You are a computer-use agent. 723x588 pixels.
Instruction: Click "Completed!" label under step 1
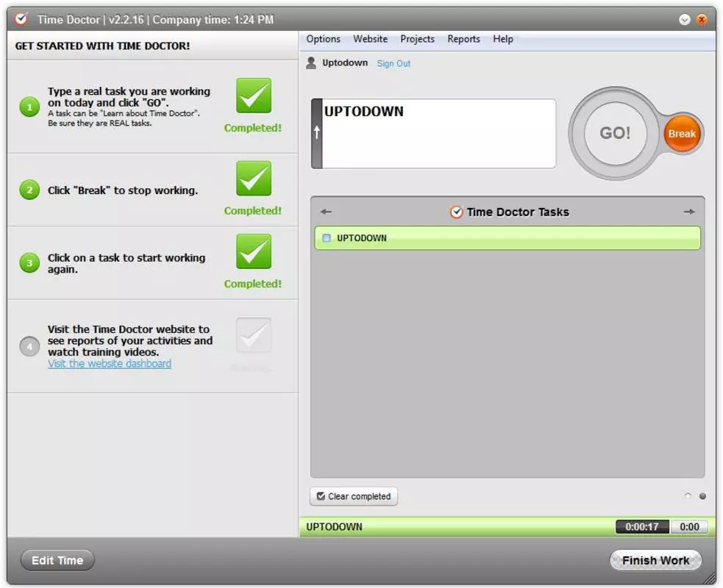(253, 128)
